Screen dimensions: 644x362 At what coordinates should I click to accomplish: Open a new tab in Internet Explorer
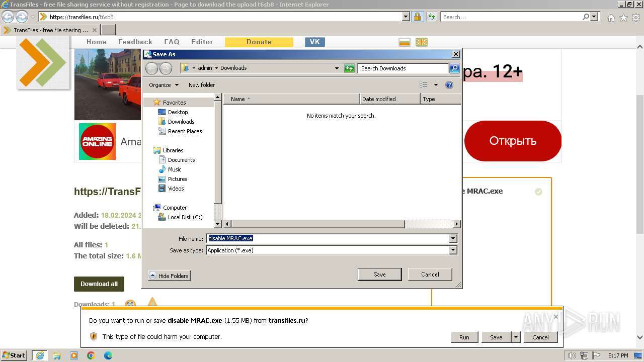108,30
